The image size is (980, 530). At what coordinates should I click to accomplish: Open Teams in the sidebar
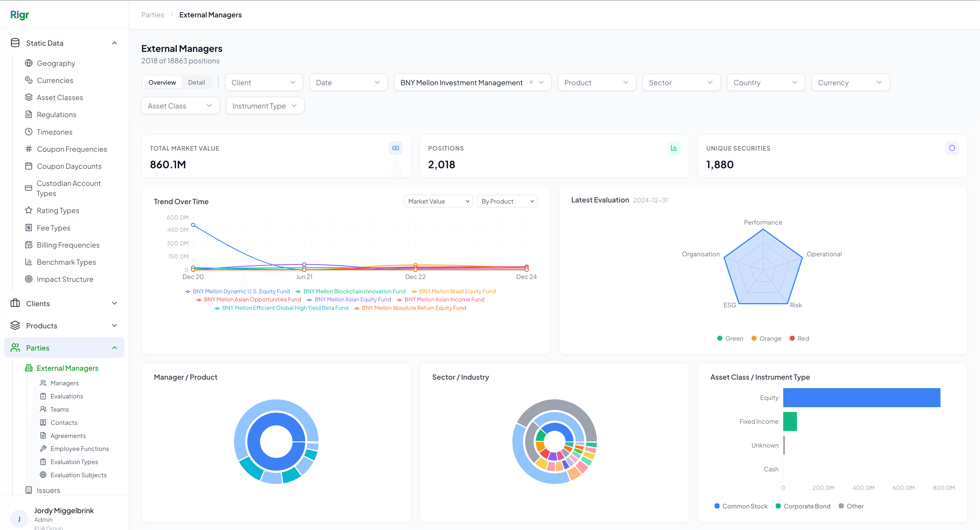[60, 409]
